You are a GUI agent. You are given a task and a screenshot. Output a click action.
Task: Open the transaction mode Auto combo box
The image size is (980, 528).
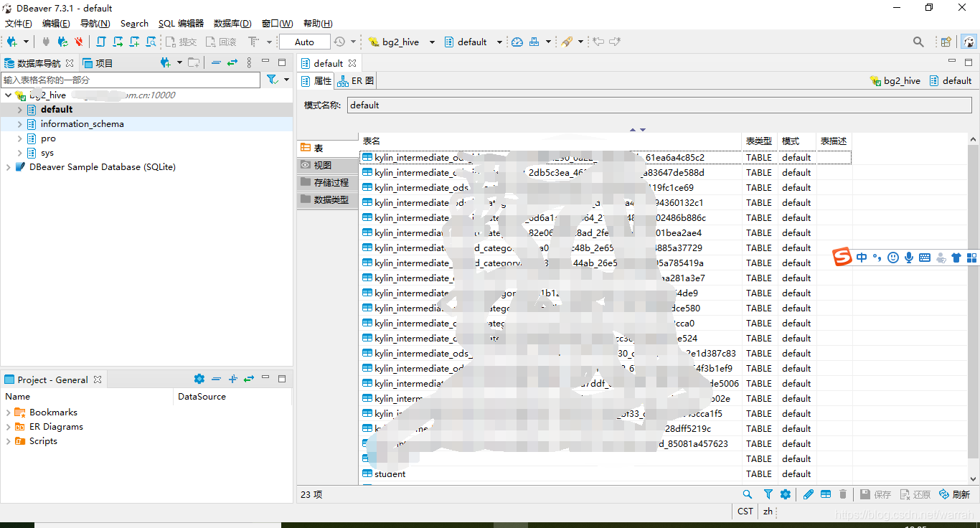pos(305,42)
